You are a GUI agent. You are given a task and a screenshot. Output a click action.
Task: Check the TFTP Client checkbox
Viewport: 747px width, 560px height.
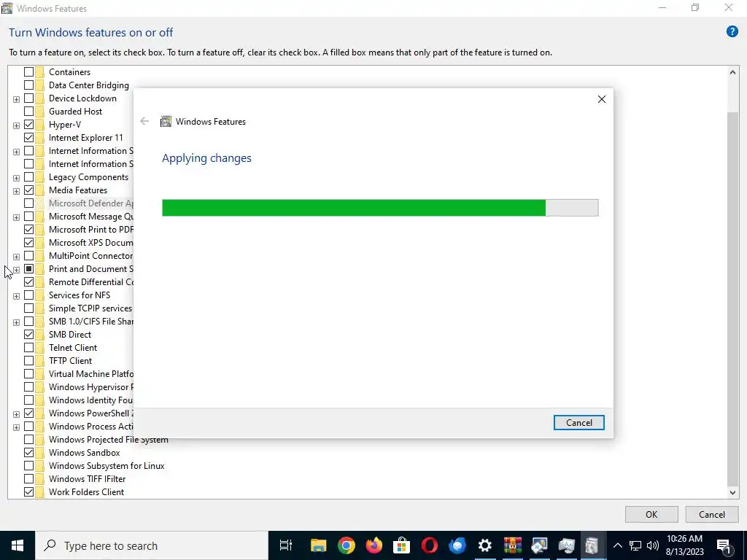(x=28, y=360)
